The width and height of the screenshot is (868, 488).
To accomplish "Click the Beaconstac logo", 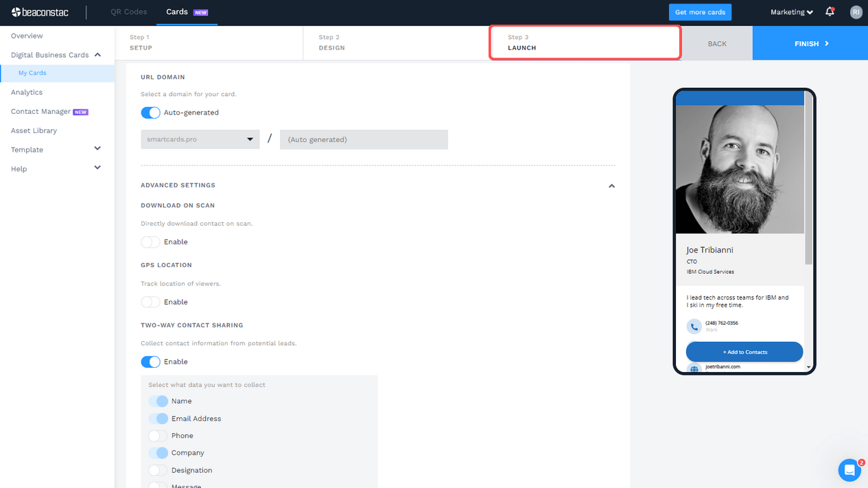I will tap(41, 12).
